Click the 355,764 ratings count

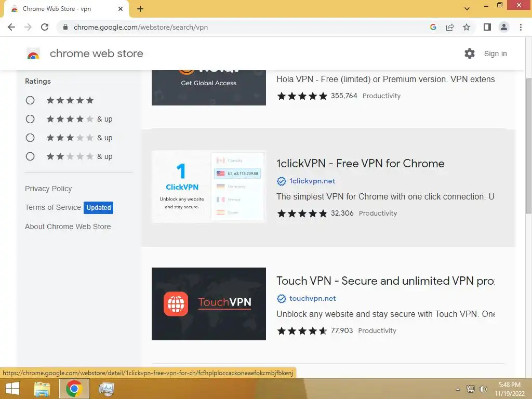pos(344,96)
